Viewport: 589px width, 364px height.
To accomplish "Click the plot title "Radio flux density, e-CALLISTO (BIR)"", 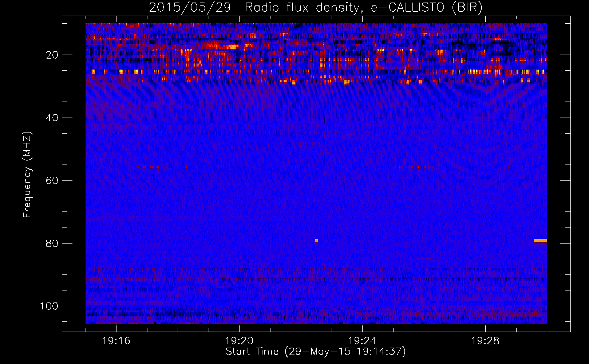I will [x=364, y=8].
